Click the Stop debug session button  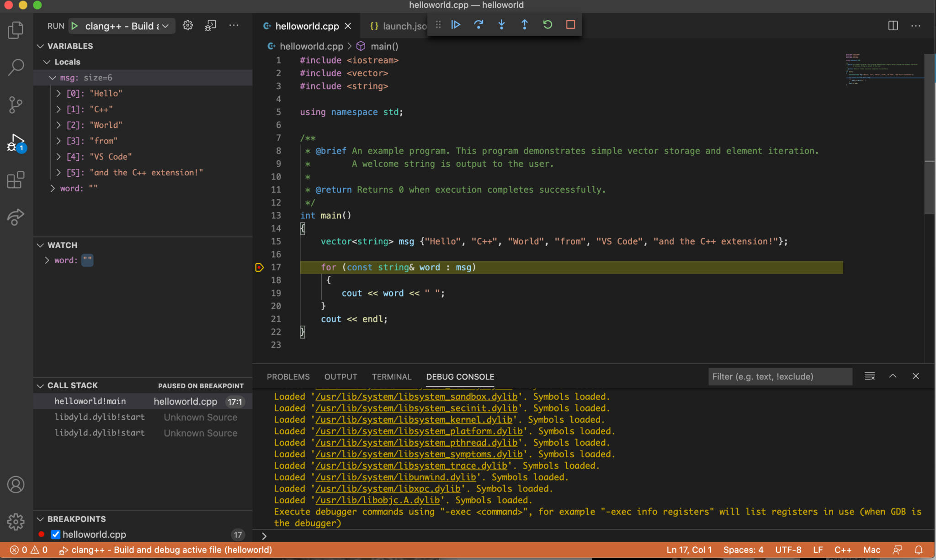click(x=570, y=25)
